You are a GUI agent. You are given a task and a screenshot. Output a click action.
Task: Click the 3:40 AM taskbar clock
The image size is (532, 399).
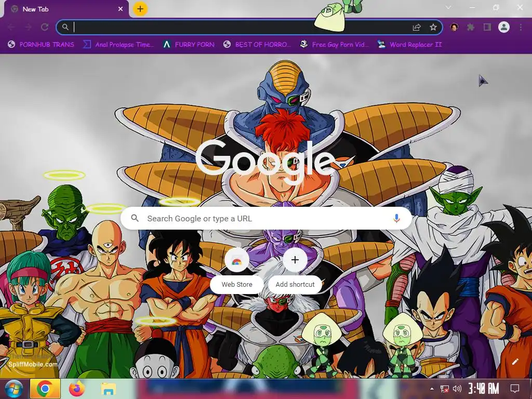click(x=484, y=389)
